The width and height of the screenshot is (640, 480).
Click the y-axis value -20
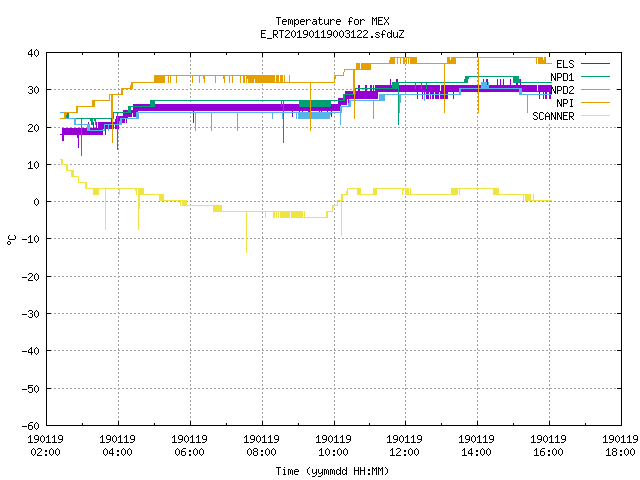(30, 276)
